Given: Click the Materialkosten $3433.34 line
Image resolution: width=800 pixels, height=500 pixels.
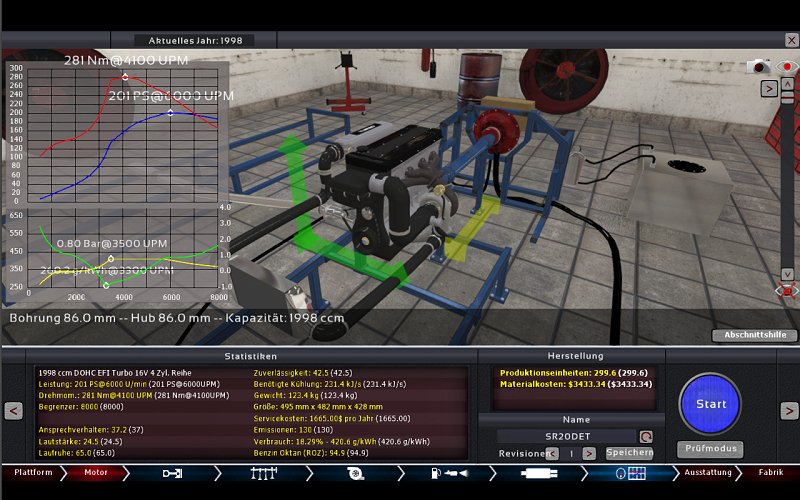Looking at the screenshot, I should [576, 384].
